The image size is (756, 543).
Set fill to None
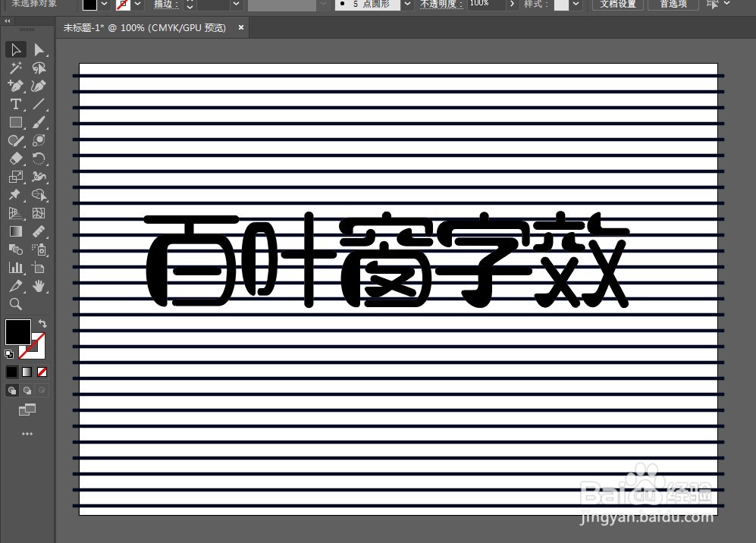[x=42, y=372]
